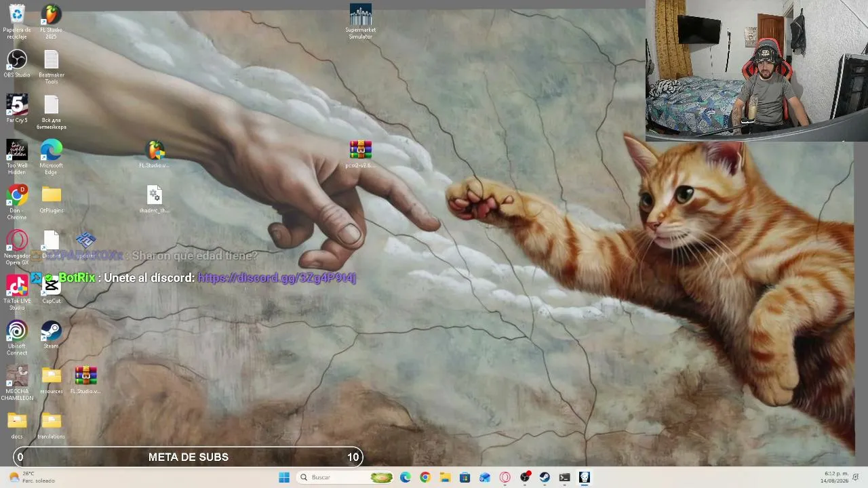868x488 pixels.
Task: Launch the Far Cry 5 desktop shortcut
Action: [x=17, y=108]
